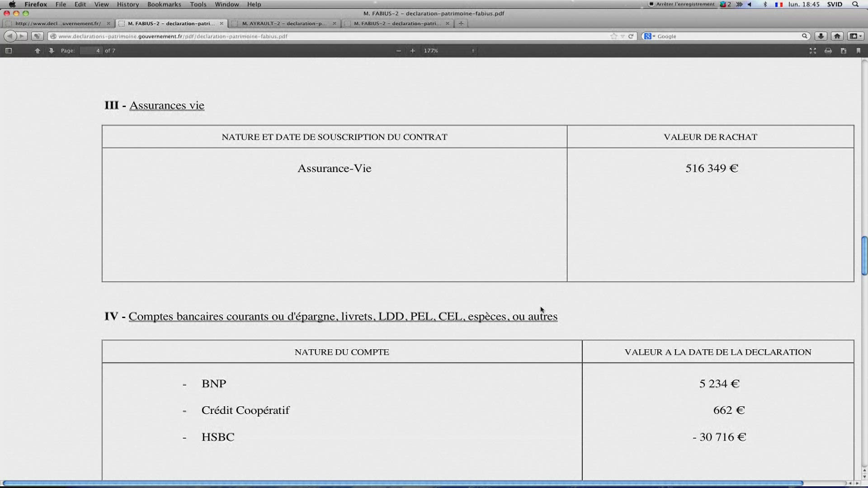Open the 177% zoom level dropdown
The height and width of the screenshot is (488, 868).
(x=449, y=51)
